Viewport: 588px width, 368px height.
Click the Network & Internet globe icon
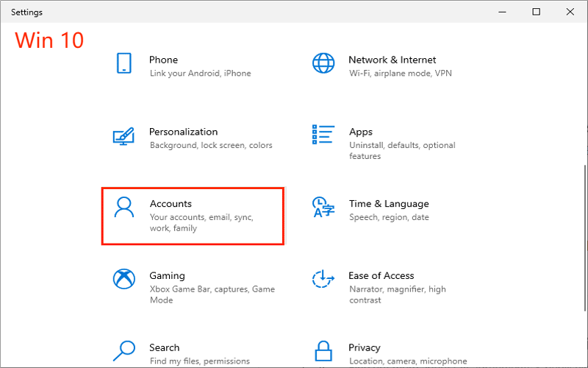point(323,63)
